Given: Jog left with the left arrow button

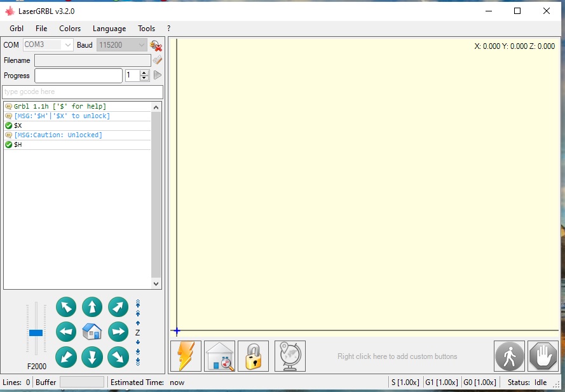Looking at the screenshot, I should click(x=66, y=332).
